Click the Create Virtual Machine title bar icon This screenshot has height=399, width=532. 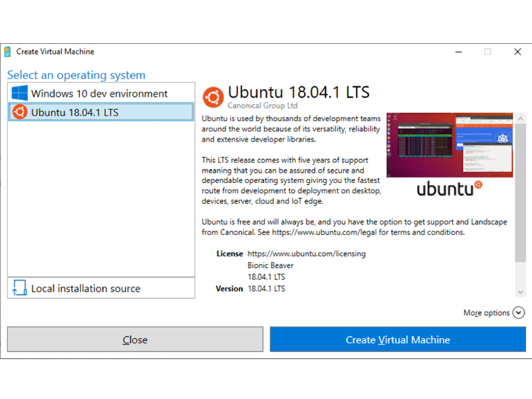[7, 52]
